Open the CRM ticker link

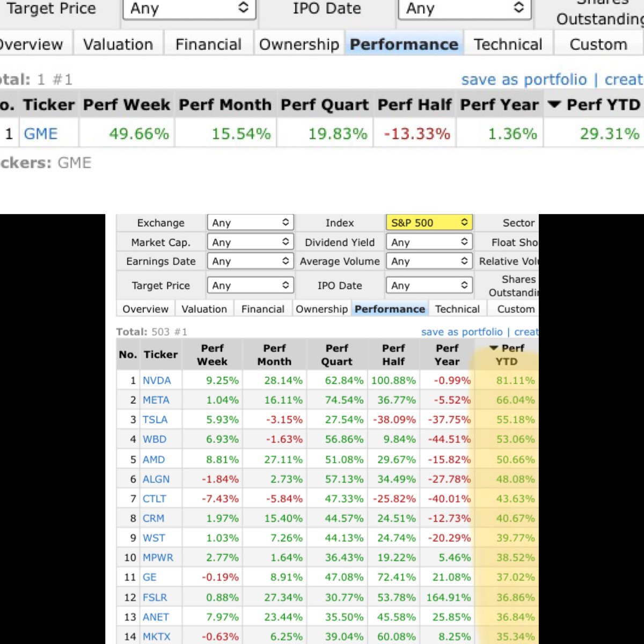[x=153, y=518]
